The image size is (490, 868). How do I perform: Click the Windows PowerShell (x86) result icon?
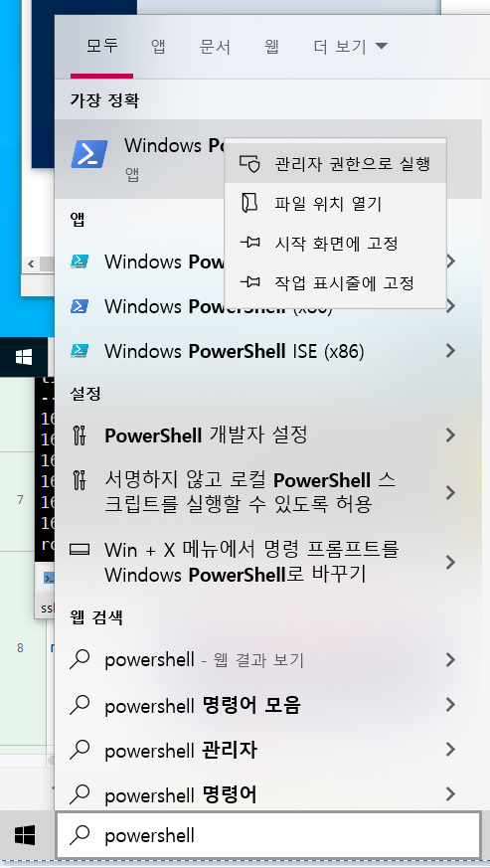pyautogui.click(x=80, y=306)
